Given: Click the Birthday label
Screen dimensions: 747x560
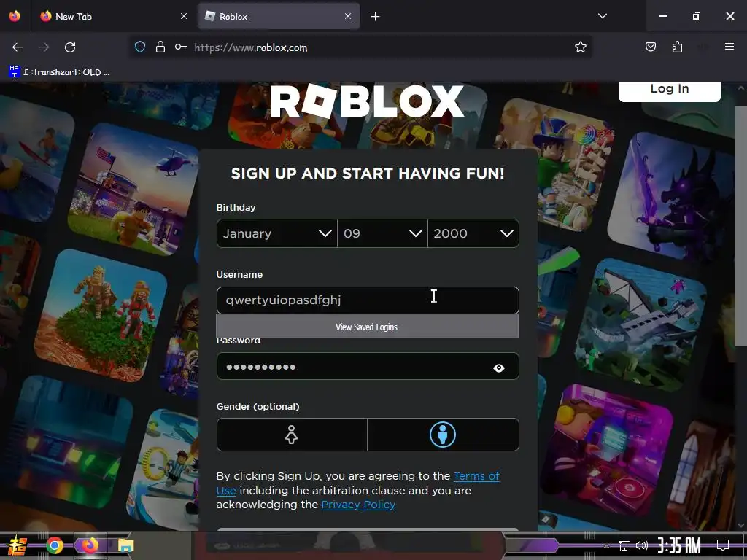Looking at the screenshot, I should [236, 208].
